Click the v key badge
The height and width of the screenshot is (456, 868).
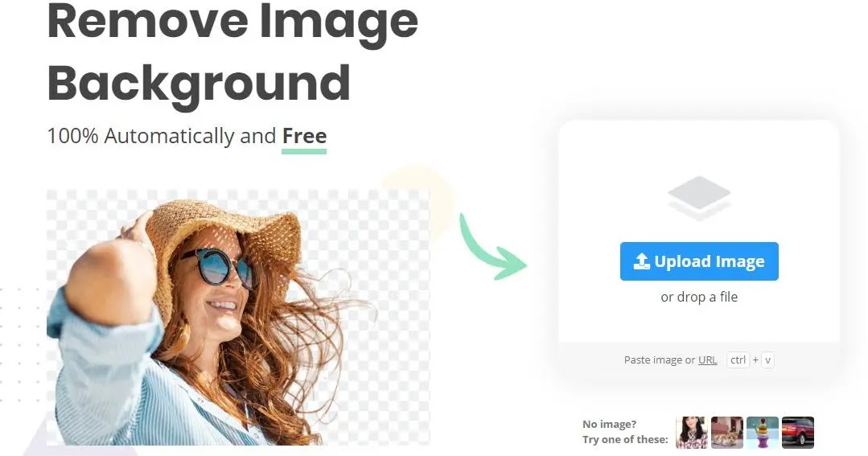(x=767, y=359)
